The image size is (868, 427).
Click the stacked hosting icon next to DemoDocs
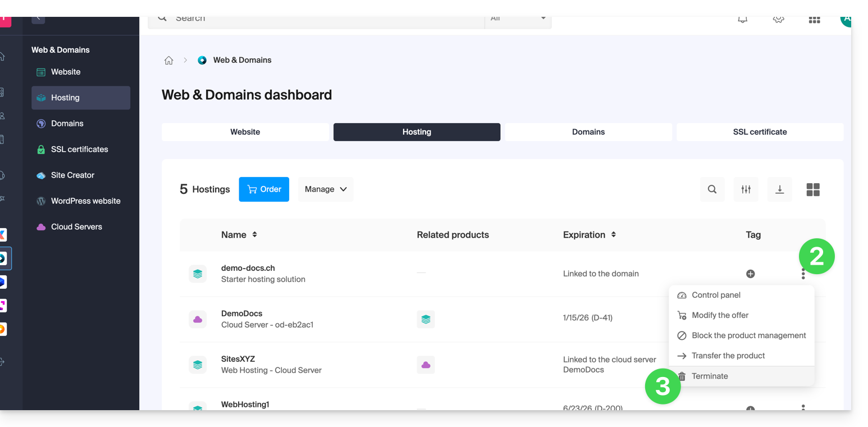426,319
